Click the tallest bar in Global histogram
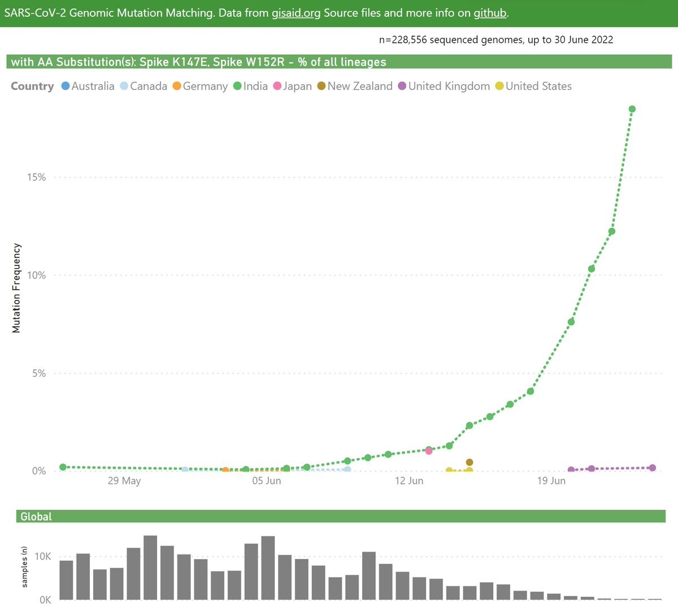The height and width of the screenshot is (616, 678). [x=150, y=567]
